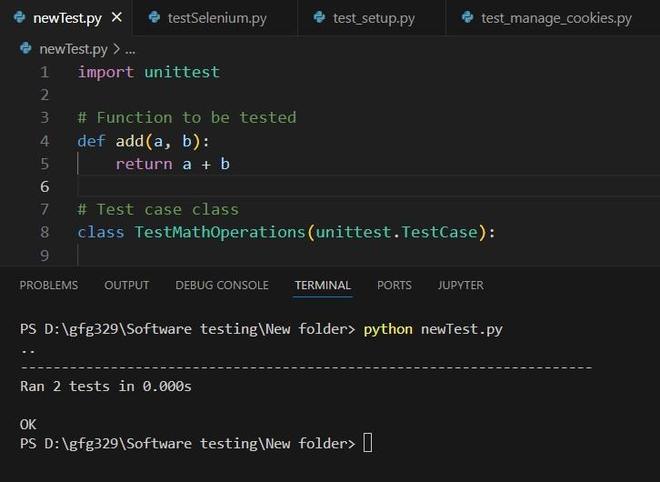Screen dimensions: 660x482
Task: Click line number 4 in the gutter
Action: click(x=45, y=141)
